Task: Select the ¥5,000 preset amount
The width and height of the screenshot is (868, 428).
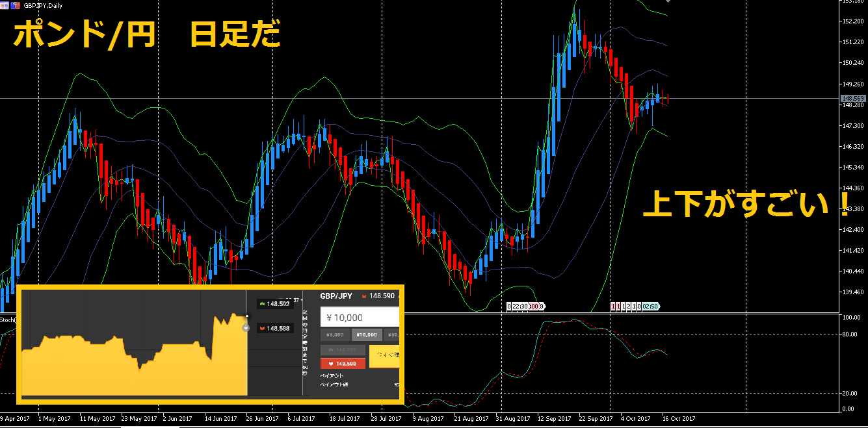Action: coord(335,335)
